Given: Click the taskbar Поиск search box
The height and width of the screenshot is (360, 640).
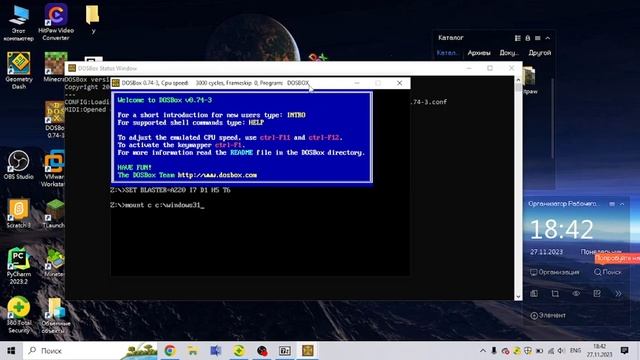Looking at the screenshot, I should click(x=91, y=351).
